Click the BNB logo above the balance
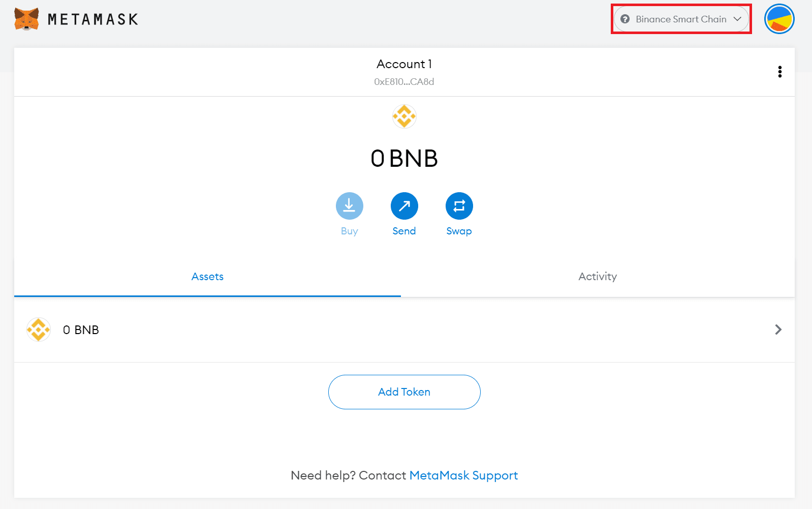812x509 pixels. click(x=404, y=116)
